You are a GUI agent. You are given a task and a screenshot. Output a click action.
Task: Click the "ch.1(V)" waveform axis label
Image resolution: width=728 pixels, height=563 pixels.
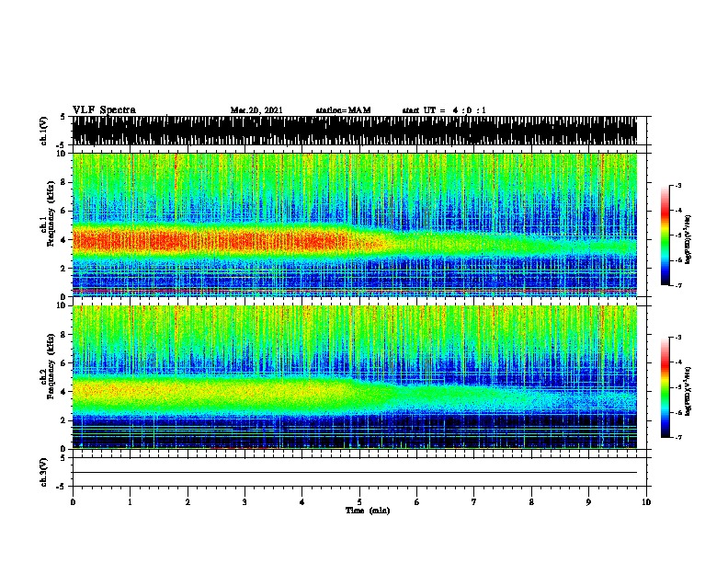pyautogui.click(x=44, y=131)
